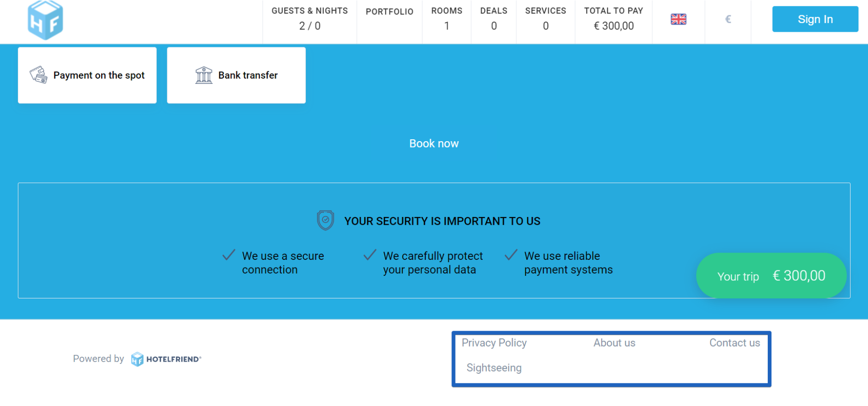
Task: Open the About us link
Action: pyautogui.click(x=614, y=343)
